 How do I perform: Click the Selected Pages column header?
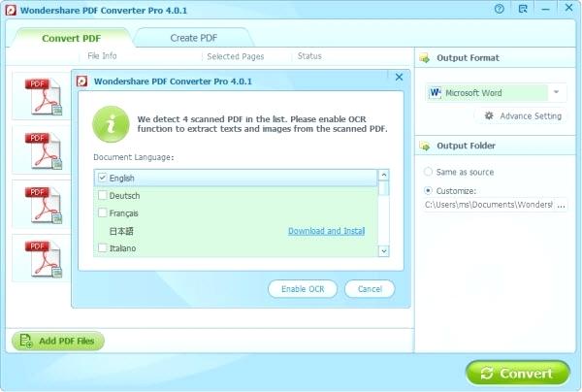(236, 56)
